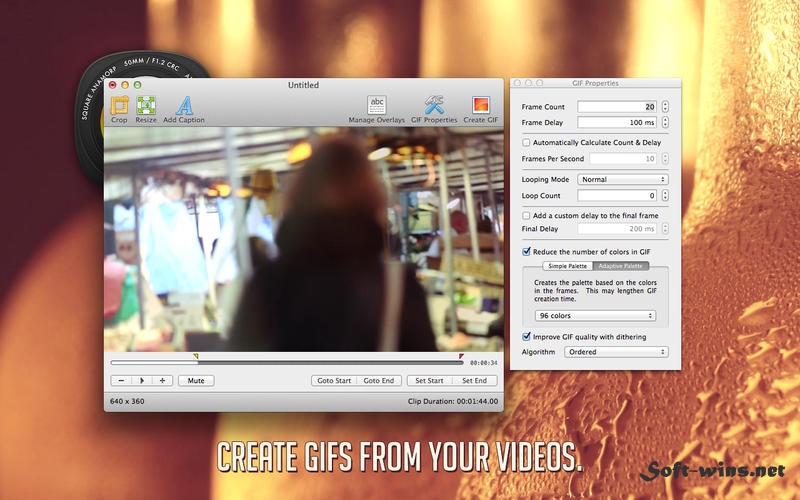Open the Looping Mode dropdown
The image size is (800, 500).
[623, 180]
